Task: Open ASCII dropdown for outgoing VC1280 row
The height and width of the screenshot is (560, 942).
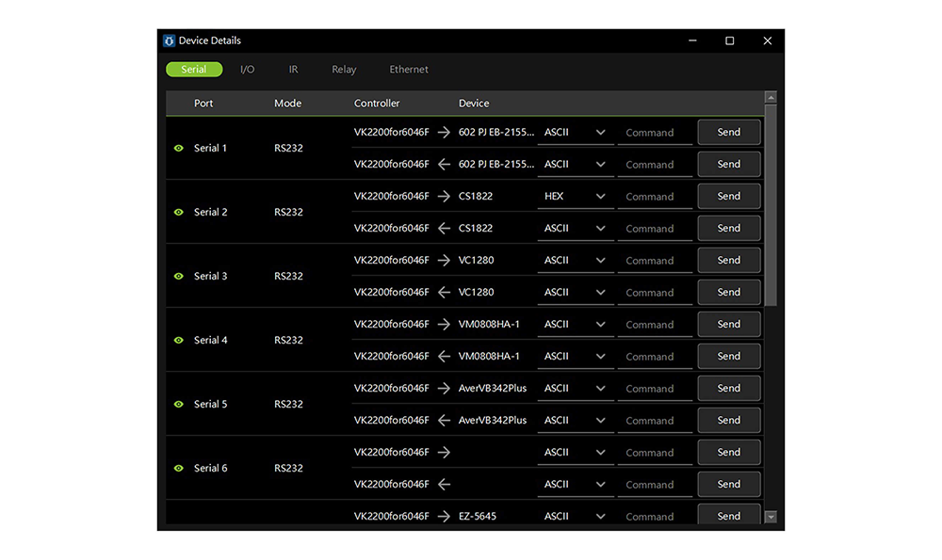Action: [x=575, y=261]
